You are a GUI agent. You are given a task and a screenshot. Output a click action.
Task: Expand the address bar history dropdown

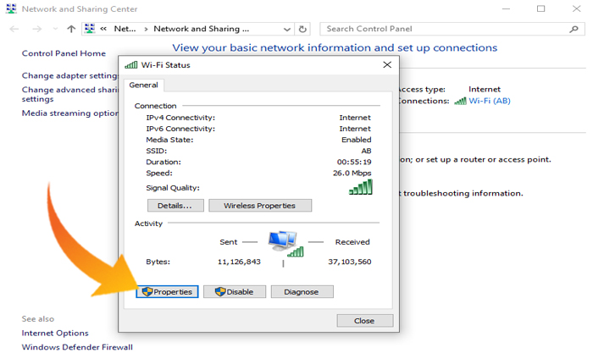point(286,29)
